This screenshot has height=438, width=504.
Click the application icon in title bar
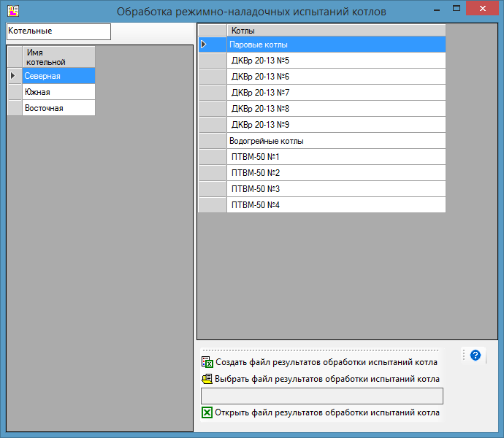point(12,10)
